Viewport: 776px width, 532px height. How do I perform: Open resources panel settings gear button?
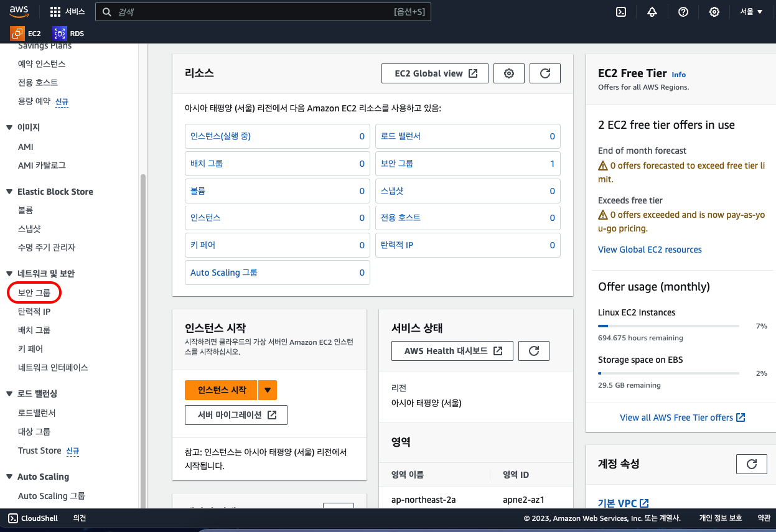pyautogui.click(x=509, y=73)
